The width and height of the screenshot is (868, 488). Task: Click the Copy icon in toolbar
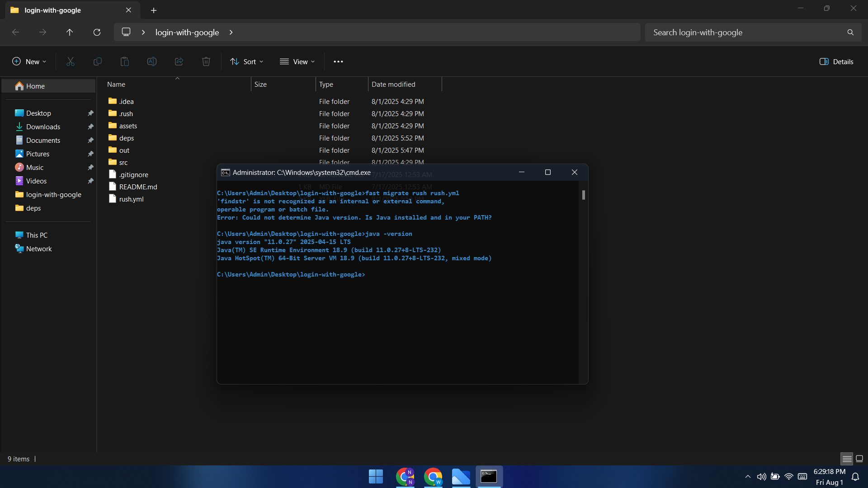click(x=98, y=61)
